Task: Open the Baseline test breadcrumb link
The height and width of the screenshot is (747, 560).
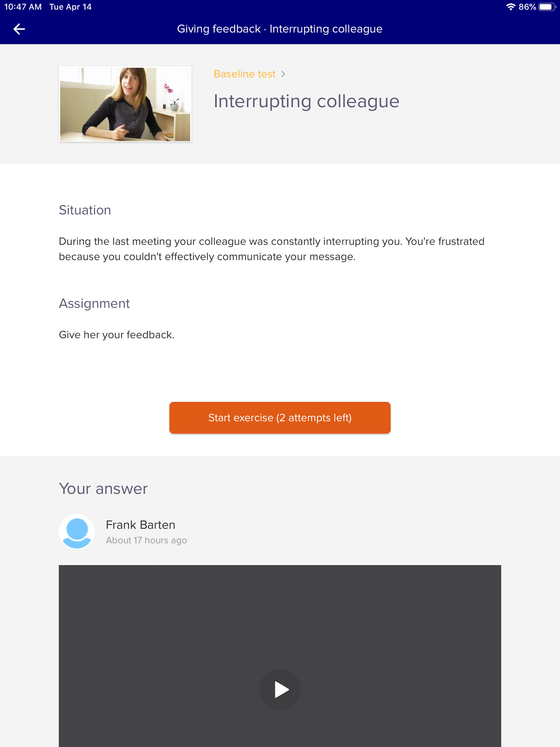Action: [x=244, y=74]
